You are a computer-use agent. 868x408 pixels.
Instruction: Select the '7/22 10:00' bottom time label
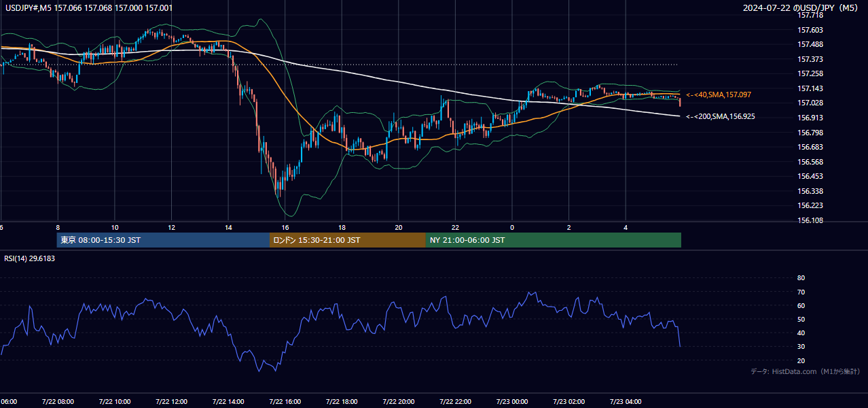click(115, 401)
